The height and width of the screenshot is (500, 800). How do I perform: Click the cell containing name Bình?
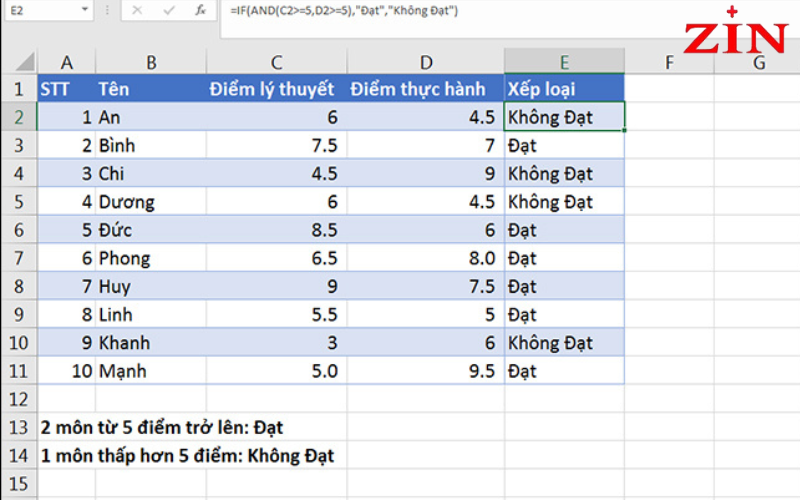(x=151, y=145)
